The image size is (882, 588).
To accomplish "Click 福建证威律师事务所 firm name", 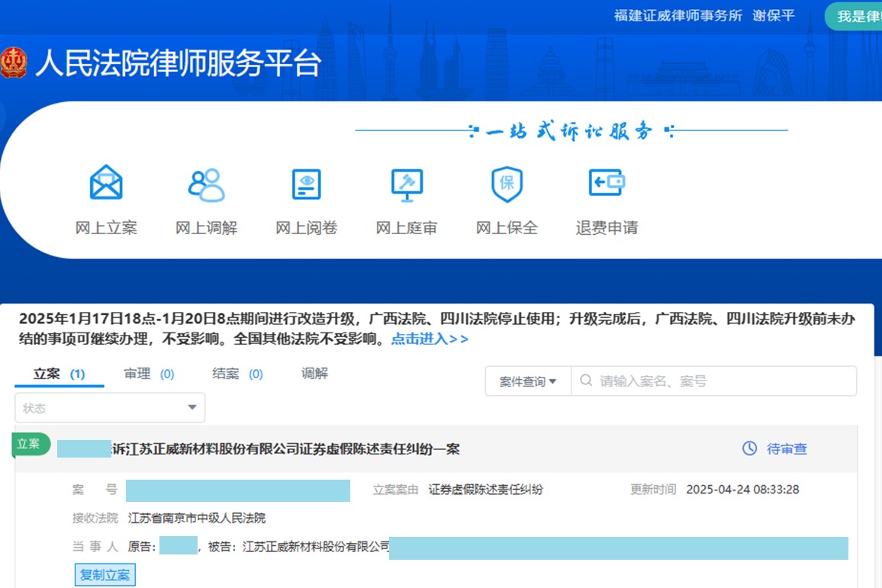I will [678, 16].
